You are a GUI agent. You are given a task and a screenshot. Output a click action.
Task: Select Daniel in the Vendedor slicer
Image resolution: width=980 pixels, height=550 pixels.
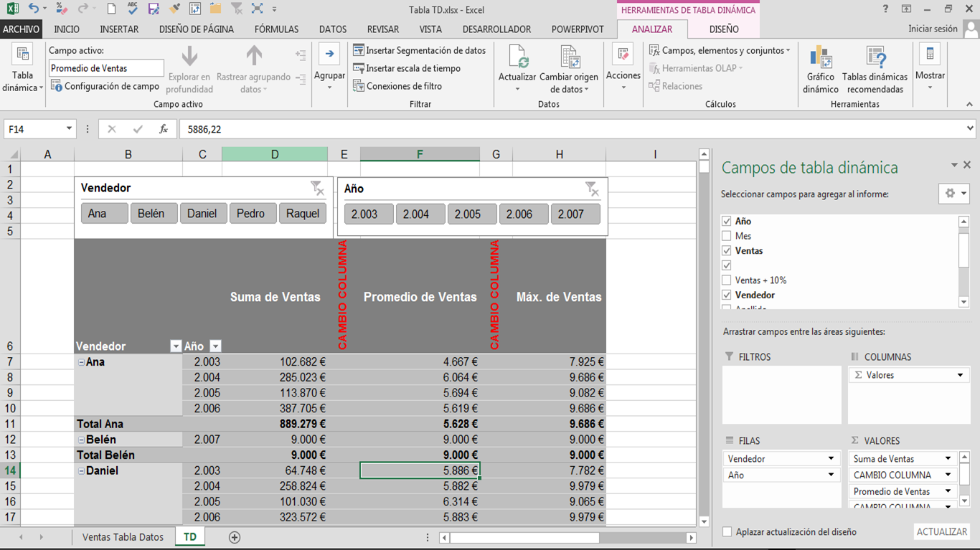[202, 214]
